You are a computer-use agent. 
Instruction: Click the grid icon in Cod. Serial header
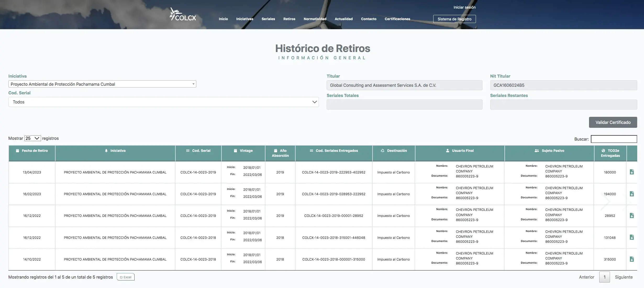tap(188, 151)
